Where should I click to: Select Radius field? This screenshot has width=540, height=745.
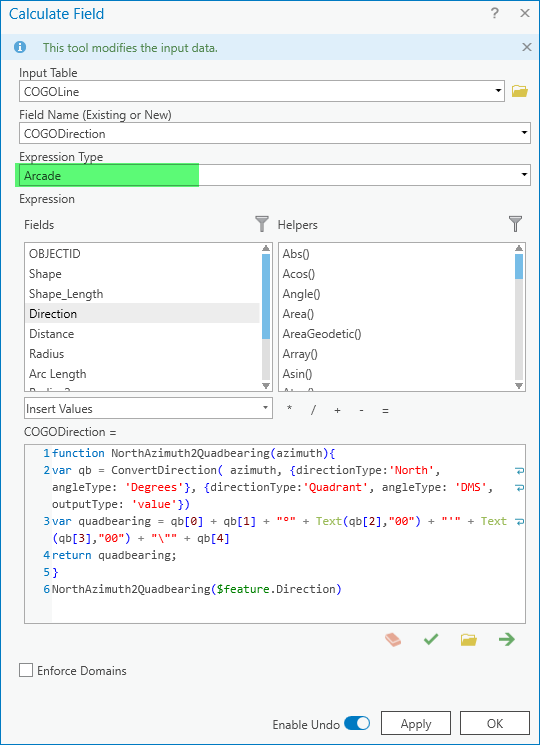click(142, 353)
